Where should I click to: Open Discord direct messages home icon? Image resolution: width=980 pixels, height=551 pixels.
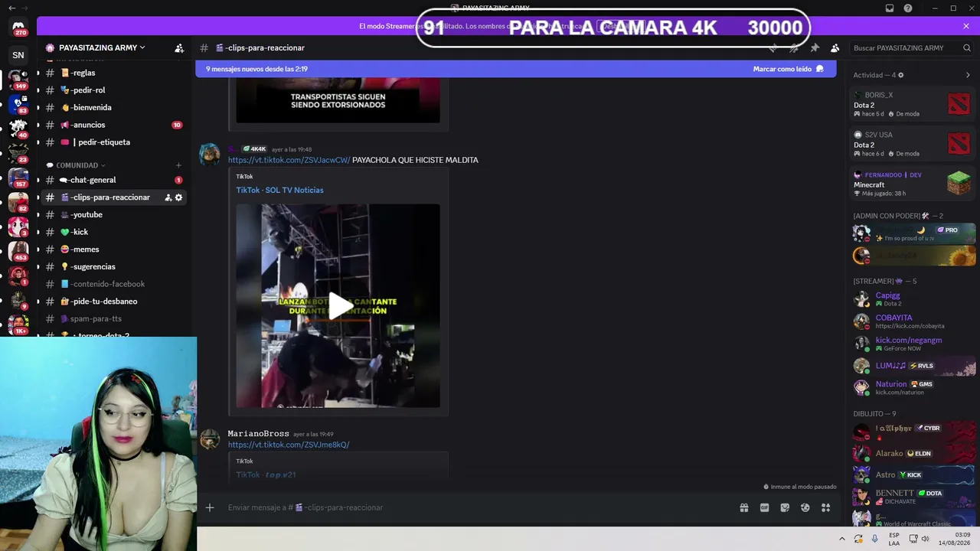18,28
